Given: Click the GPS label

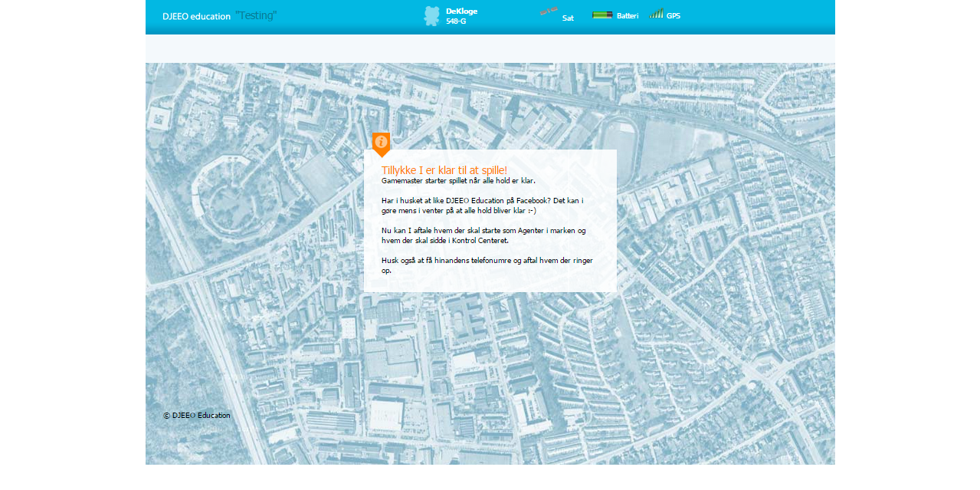Looking at the screenshot, I should click(674, 15).
